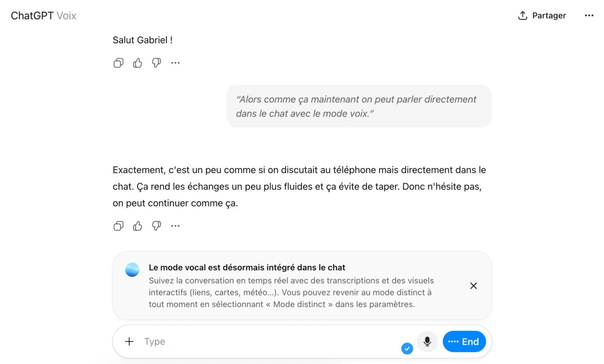The image size is (604, 364).
Task: Click the blue orb in the banner
Action: 132,270
